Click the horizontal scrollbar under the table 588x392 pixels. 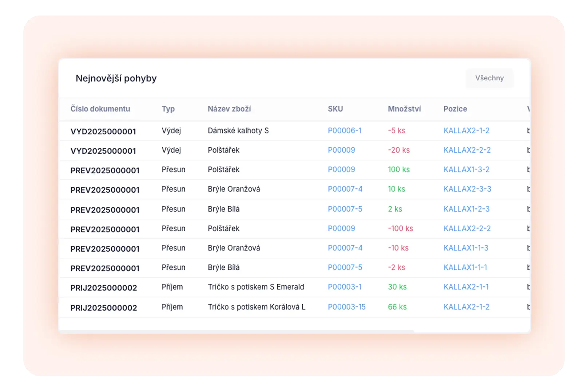pyautogui.click(x=237, y=332)
